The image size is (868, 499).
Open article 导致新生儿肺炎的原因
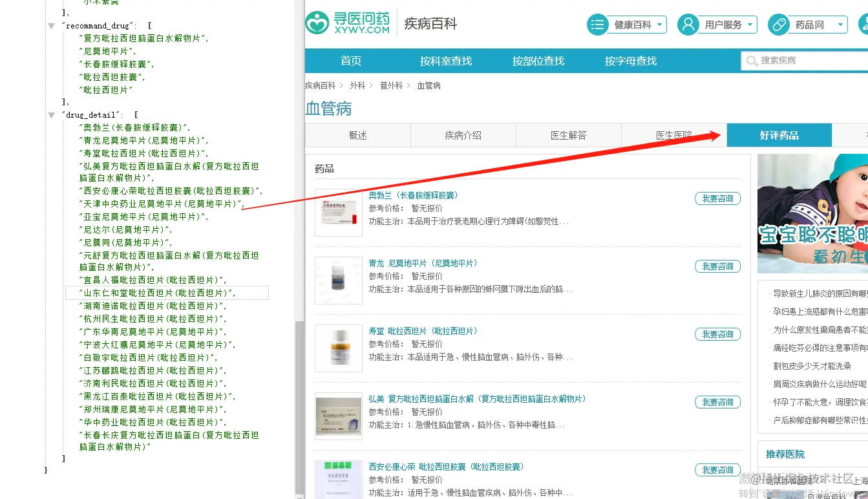tap(820, 293)
